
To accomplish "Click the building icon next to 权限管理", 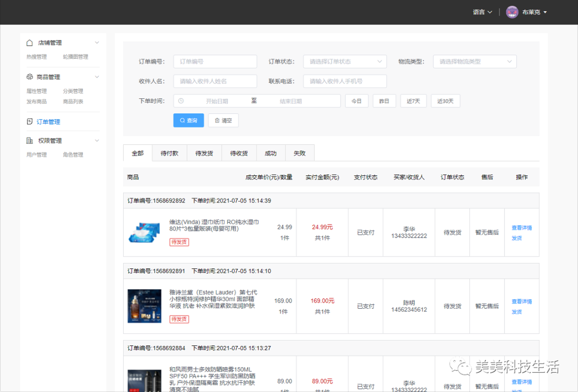I will [29, 140].
